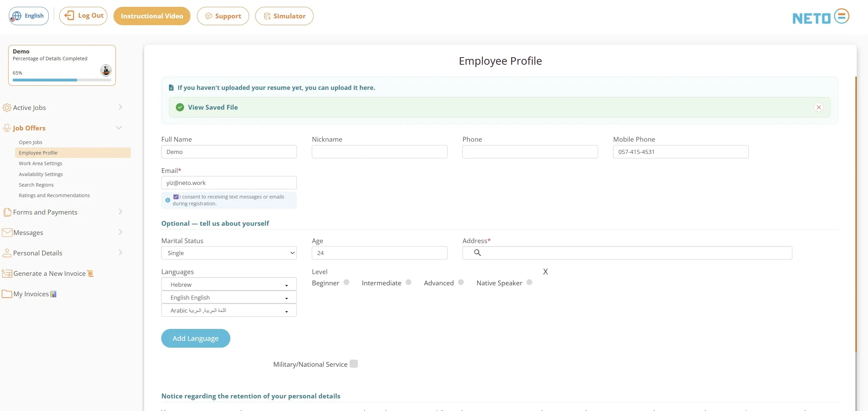Select the Native Speaker radio button
The width and height of the screenshot is (868, 411).
click(530, 282)
